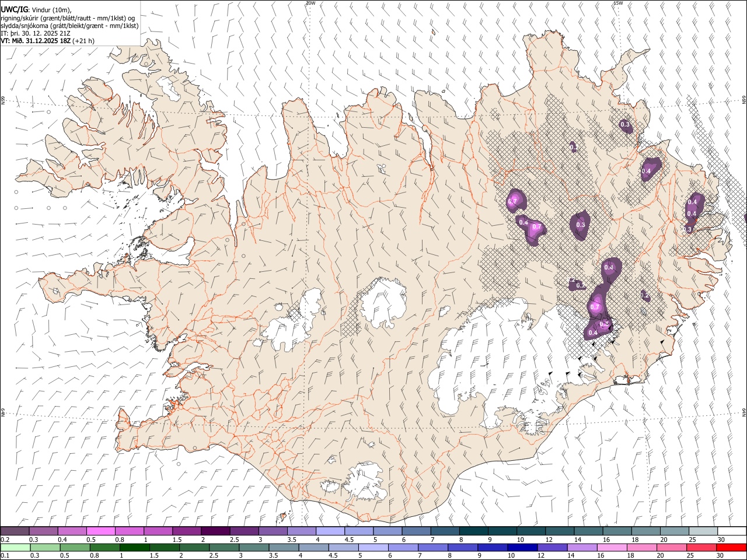Select the bright pink 0.5 snow legend swatch
This screenshot has width=747, height=560.
(100, 531)
